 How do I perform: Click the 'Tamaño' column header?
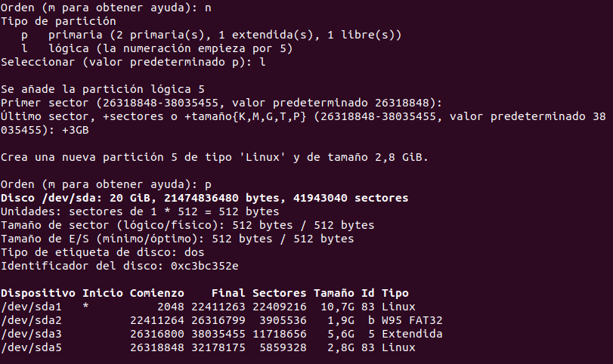333,293
